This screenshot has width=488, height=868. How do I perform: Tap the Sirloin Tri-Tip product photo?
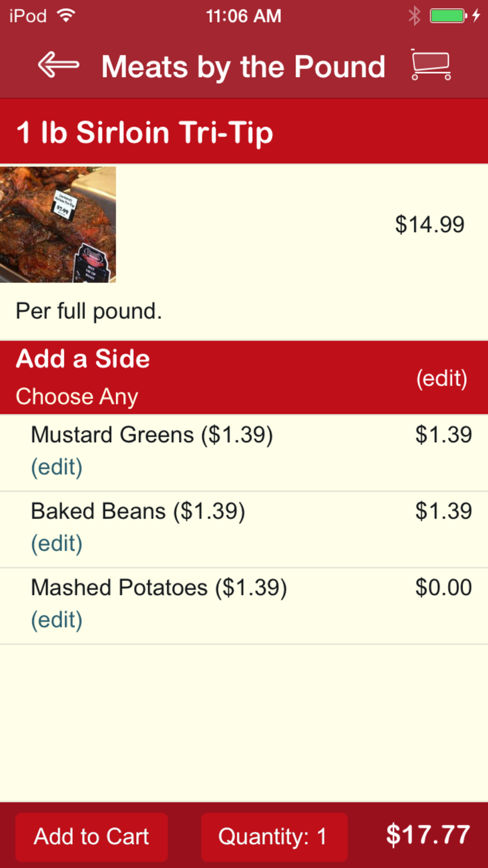tap(58, 225)
